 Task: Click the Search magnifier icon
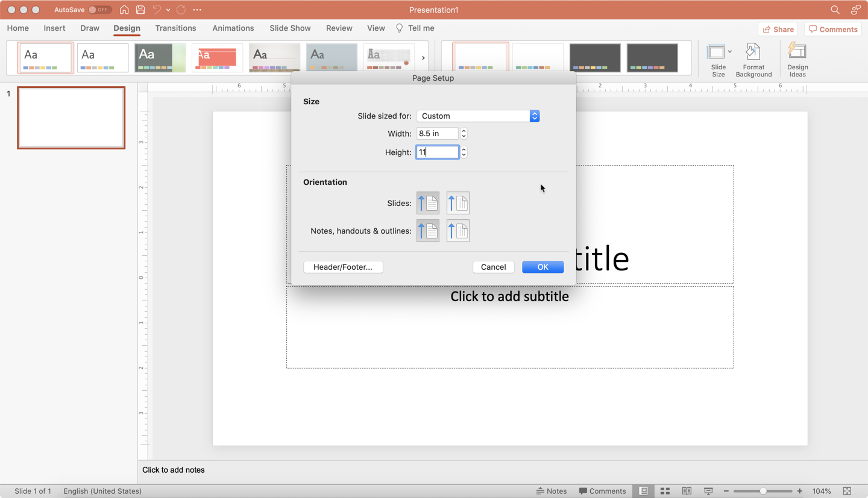[835, 10]
